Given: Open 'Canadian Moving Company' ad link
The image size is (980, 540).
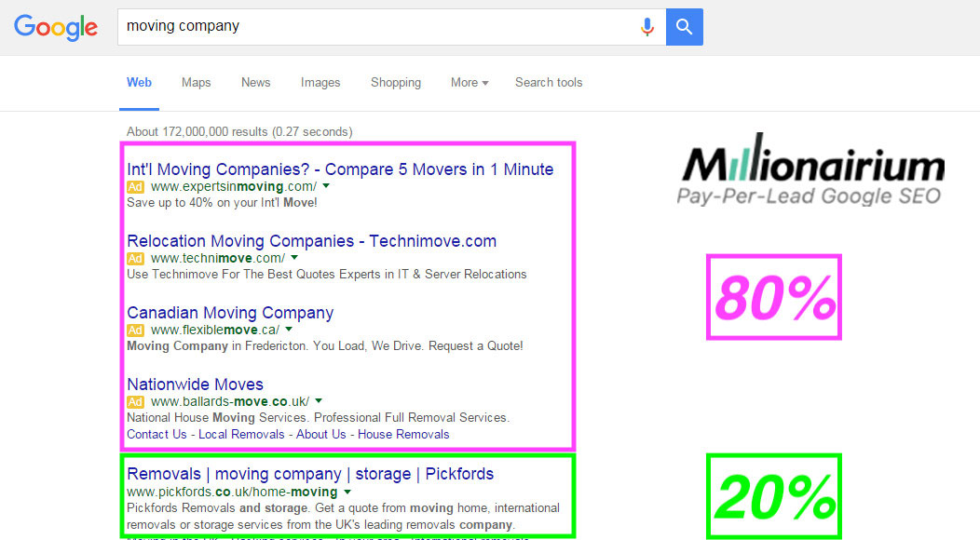Looking at the screenshot, I should [230, 313].
